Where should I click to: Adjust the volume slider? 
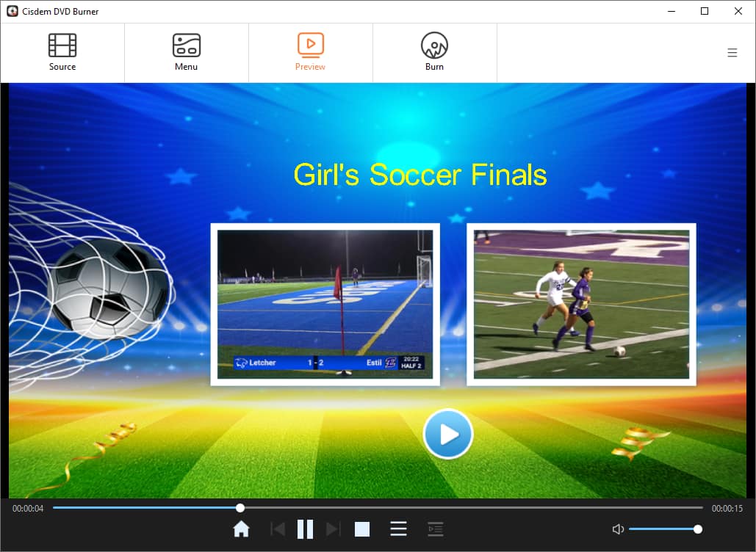[x=665, y=529]
